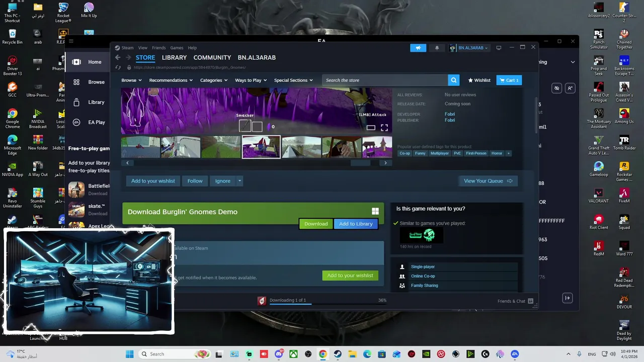Open the View menu
The height and width of the screenshot is (362, 644).
coord(143,48)
